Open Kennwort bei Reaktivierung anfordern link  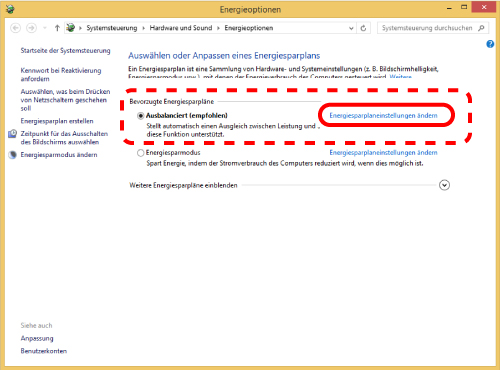[61, 75]
